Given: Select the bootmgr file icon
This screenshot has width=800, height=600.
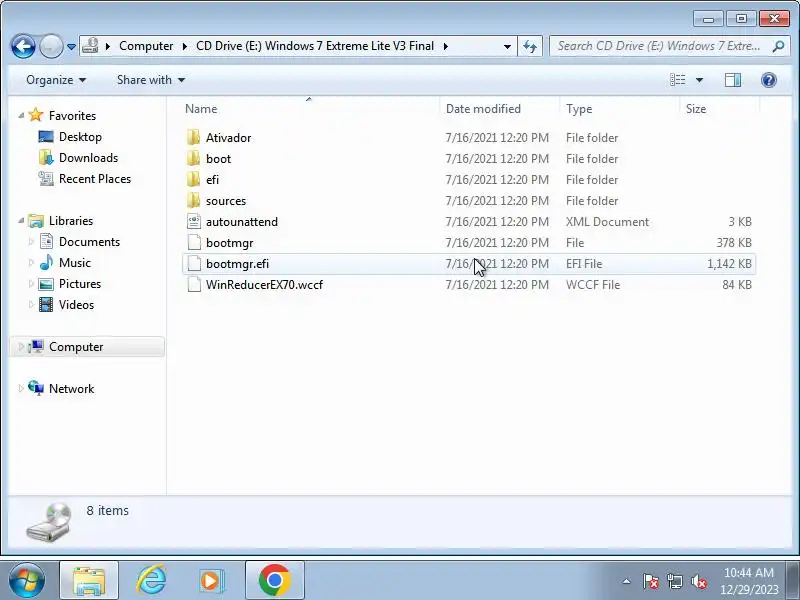Looking at the screenshot, I should point(194,242).
